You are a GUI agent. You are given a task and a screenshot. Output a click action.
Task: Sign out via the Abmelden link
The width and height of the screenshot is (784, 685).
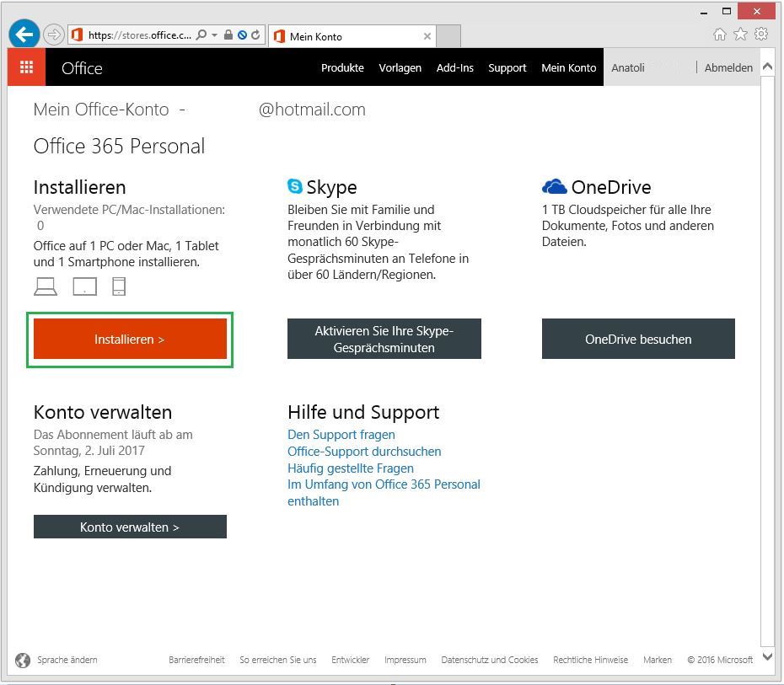[x=728, y=67]
